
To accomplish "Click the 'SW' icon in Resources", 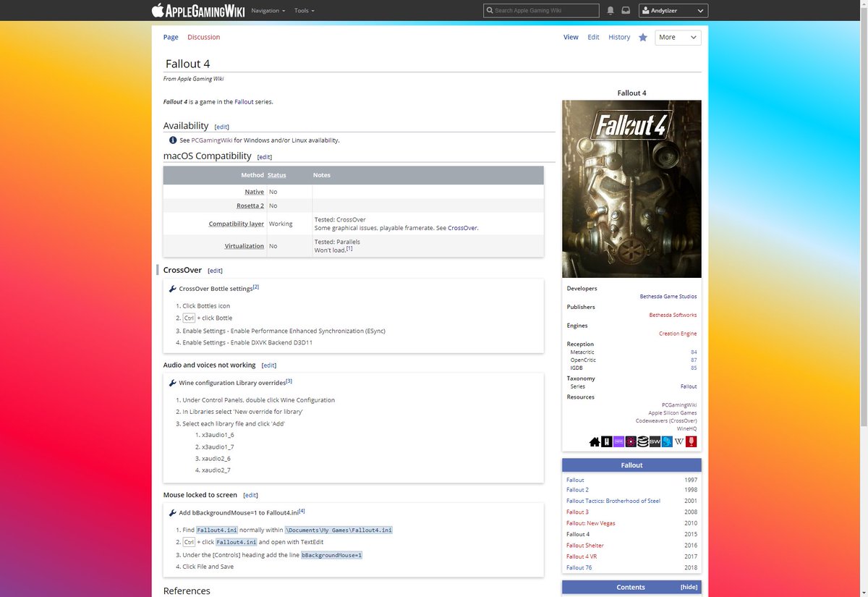I will pos(655,441).
